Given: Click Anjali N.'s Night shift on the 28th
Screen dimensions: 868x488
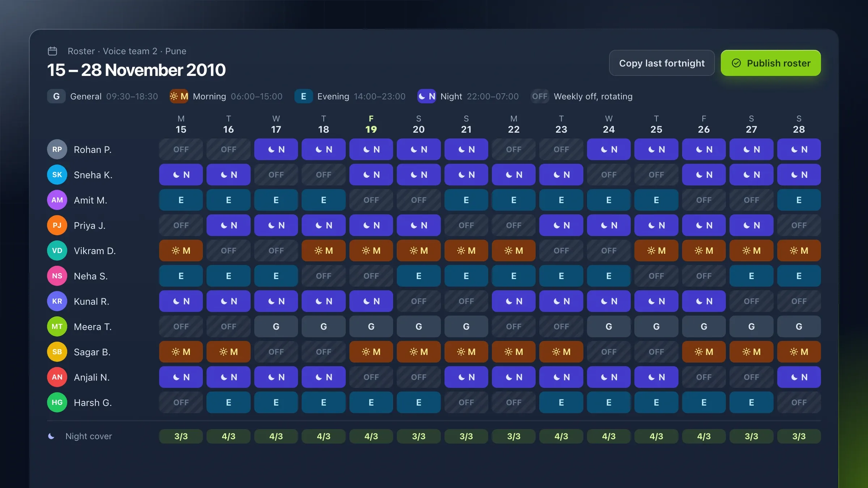Looking at the screenshot, I should click(x=799, y=377).
